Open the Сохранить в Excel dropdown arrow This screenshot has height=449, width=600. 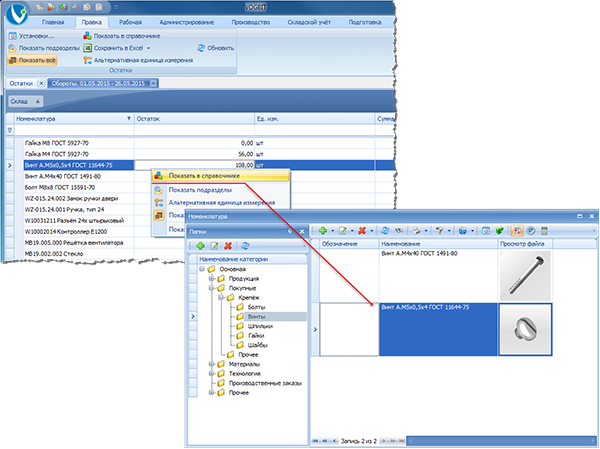(148, 48)
